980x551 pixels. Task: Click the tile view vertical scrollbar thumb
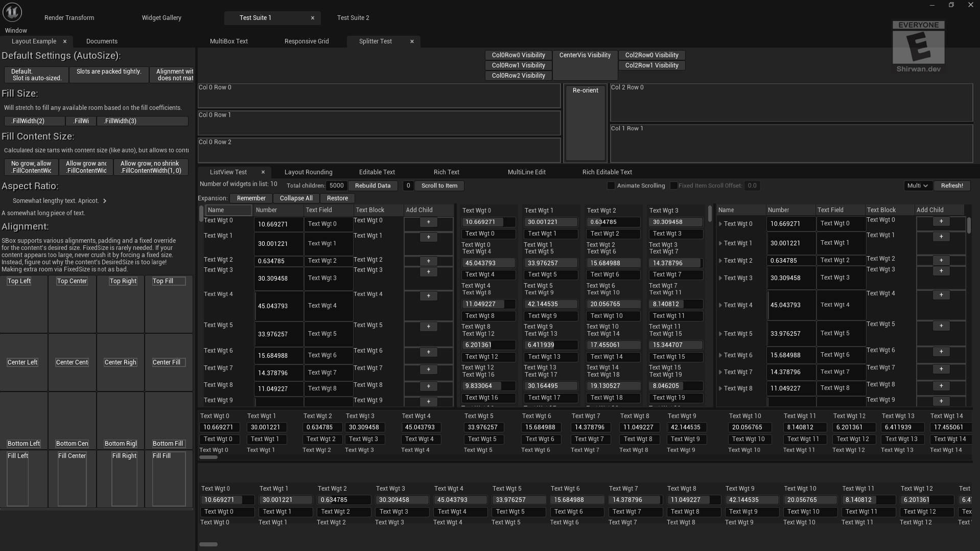(x=710, y=214)
